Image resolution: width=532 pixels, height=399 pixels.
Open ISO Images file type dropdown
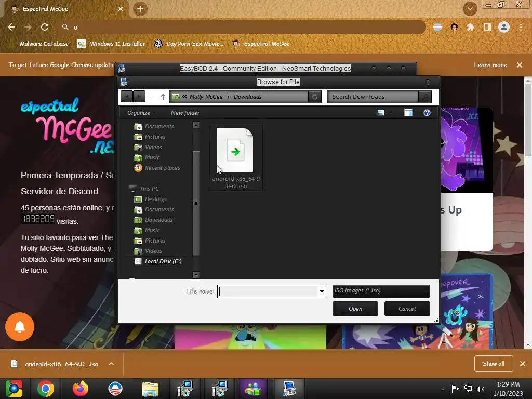(x=381, y=291)
